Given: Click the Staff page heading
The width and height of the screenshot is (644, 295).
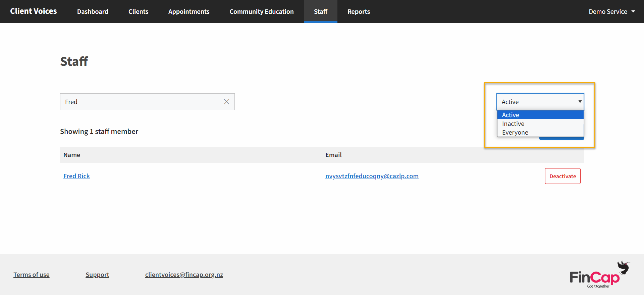Looking at the screenshot, I should point(74,61).
